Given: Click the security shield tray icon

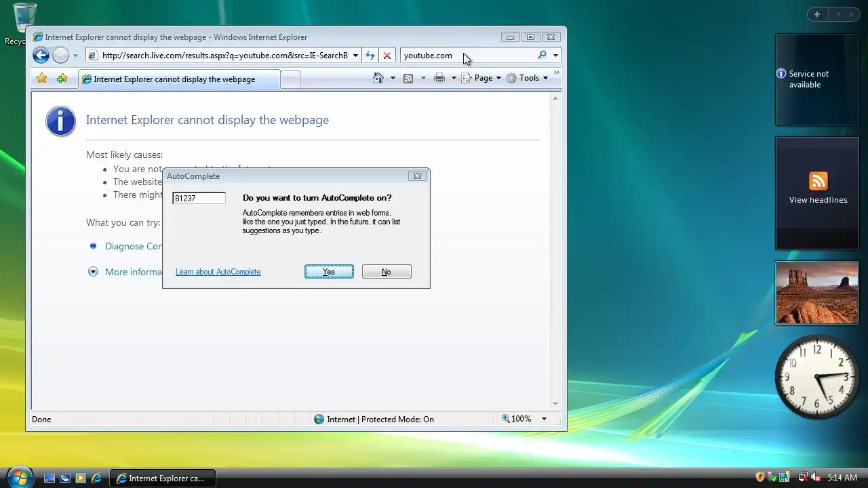Looking at the screenshot, I should point(760,477).
